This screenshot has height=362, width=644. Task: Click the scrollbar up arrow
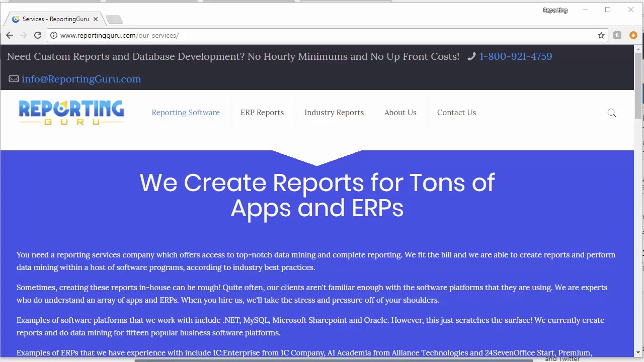tap(638, 49)
